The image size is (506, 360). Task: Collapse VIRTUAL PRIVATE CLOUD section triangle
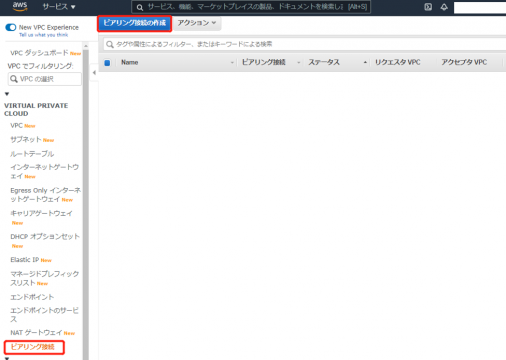coord(7,94)
